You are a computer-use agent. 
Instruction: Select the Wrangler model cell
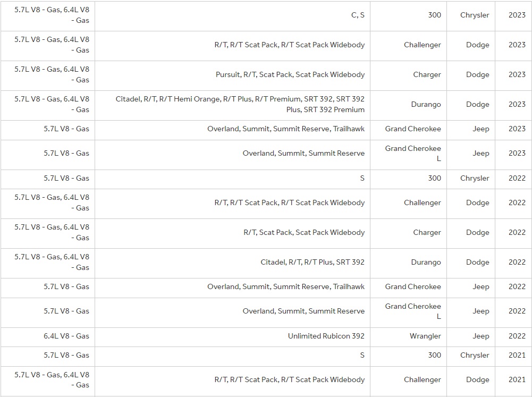[425, 336]
